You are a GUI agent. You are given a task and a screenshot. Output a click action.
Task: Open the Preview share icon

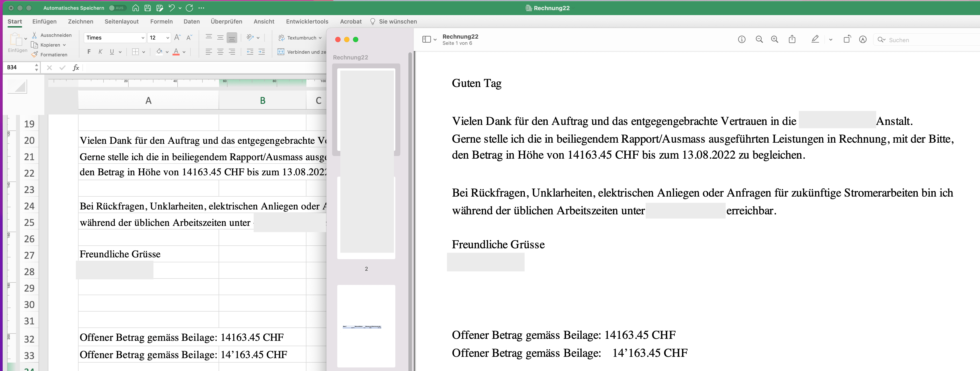click(792, 39)
